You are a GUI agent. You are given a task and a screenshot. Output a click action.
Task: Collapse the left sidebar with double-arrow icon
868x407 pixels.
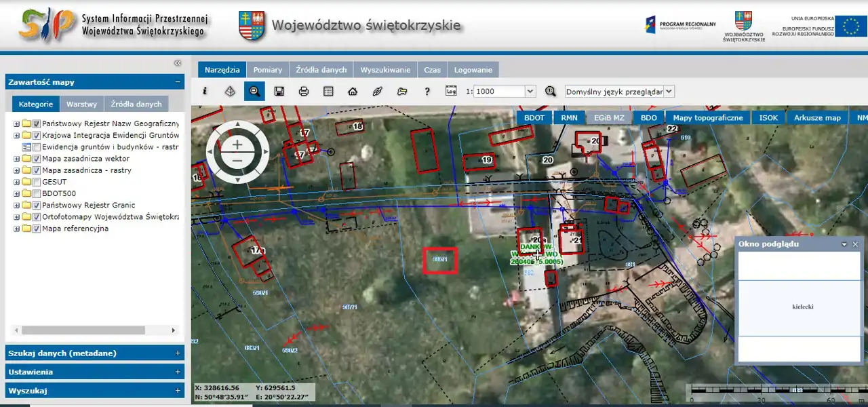(x=178, y=63)
